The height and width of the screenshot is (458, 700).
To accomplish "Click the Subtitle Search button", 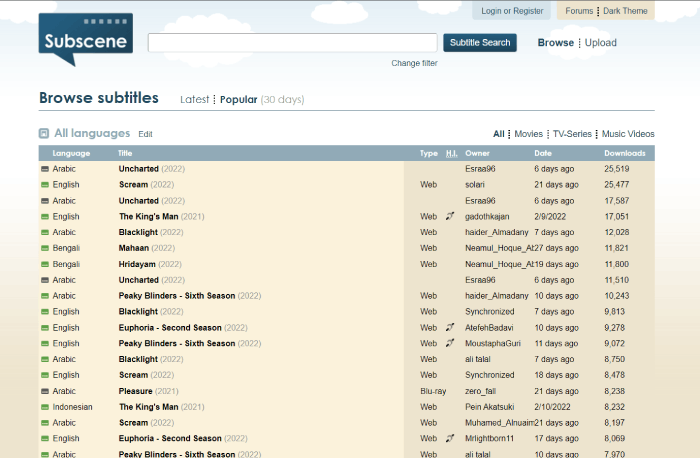I will click(x=480, y=42).
